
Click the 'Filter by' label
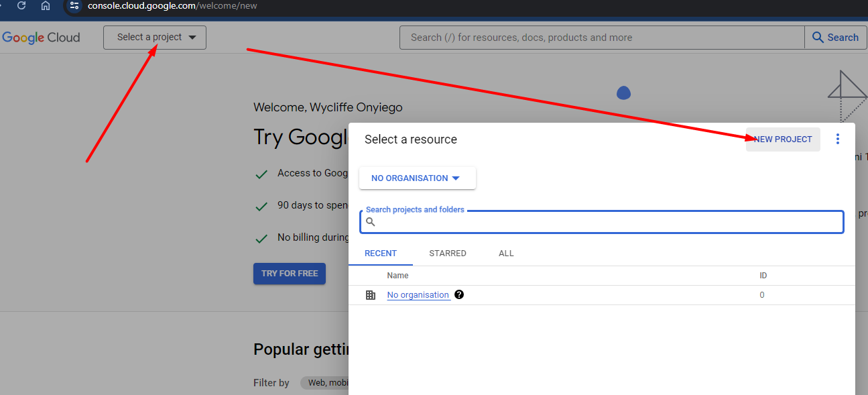[271, 383]
